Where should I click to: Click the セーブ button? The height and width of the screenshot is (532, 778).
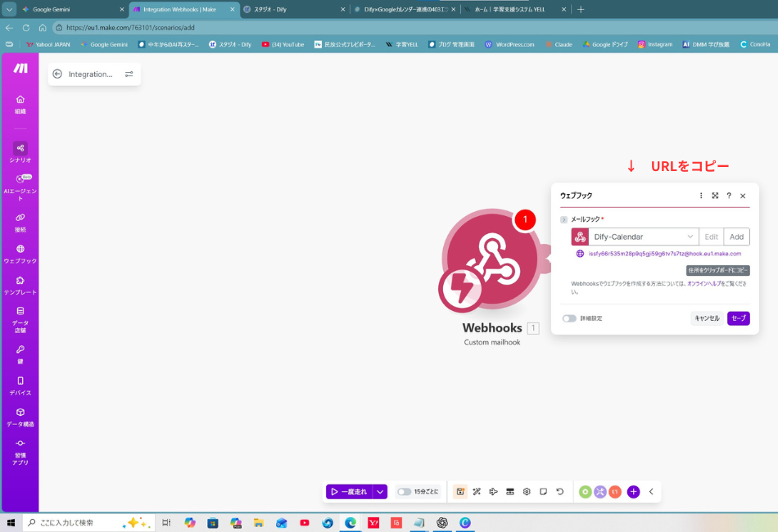pyautogui.click(x=738, y=318)
